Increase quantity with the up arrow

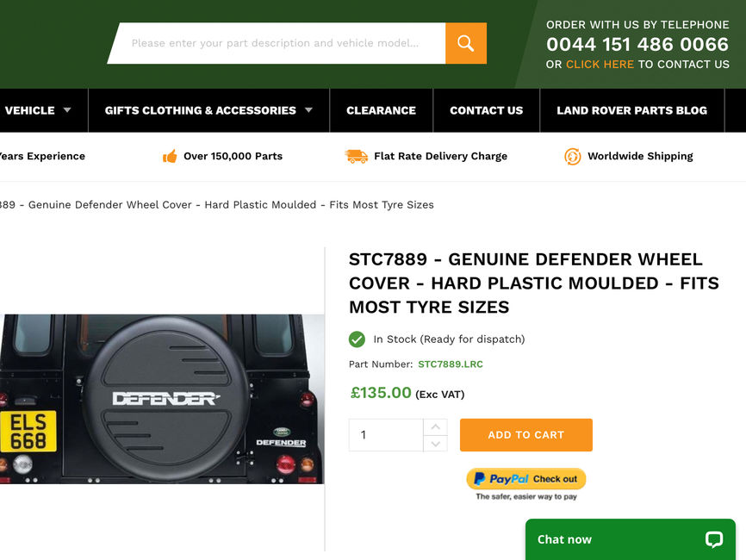pyautogui.click(x=435, y=426)
